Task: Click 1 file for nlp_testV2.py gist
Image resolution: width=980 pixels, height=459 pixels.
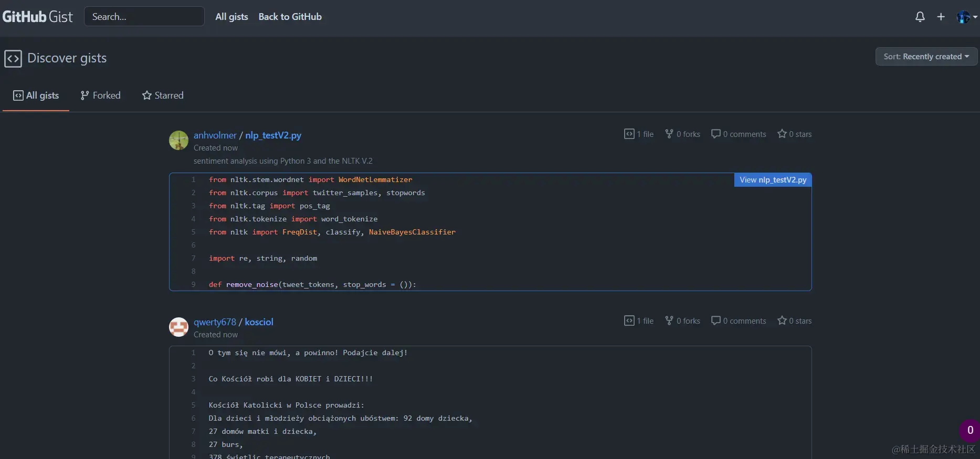Action: (639, 134)
